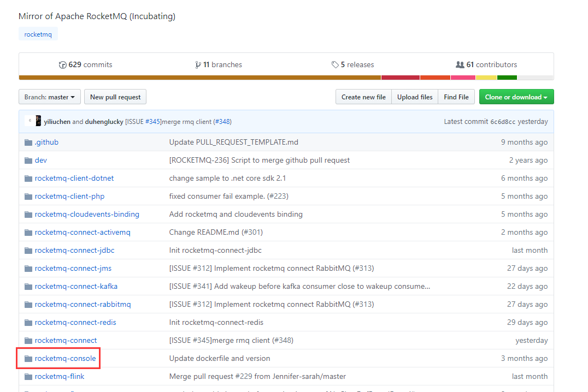The width and height of the screenshot is (588, 392).
Task: Click the rocketmq-connect folder icon
Action: tap(28, 340)
